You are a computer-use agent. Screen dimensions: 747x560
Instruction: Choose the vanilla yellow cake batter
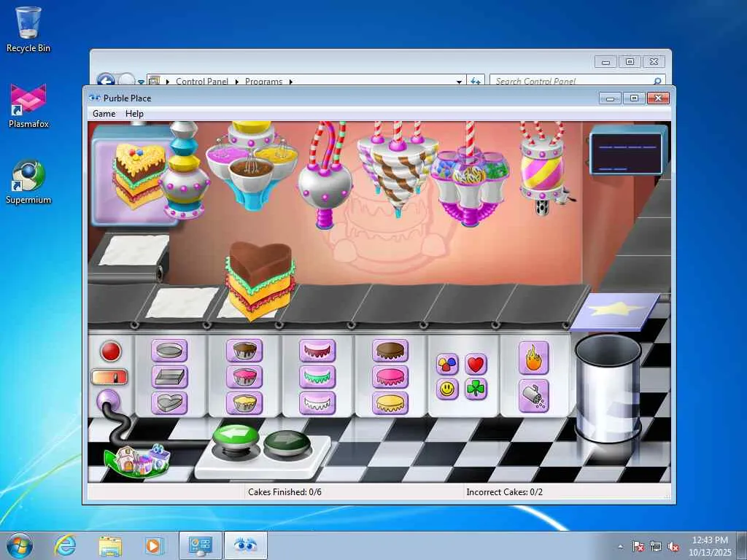click(244, 402)
